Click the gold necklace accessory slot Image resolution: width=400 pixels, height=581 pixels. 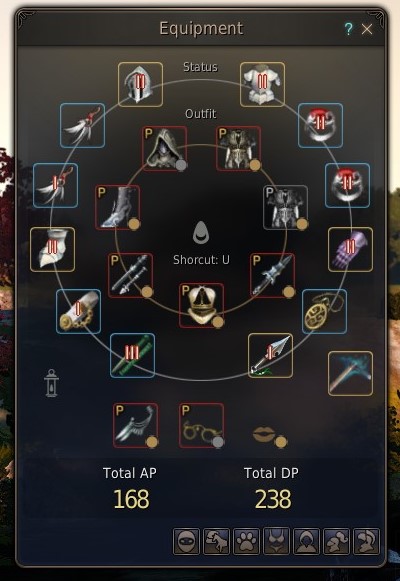point(324,311)
